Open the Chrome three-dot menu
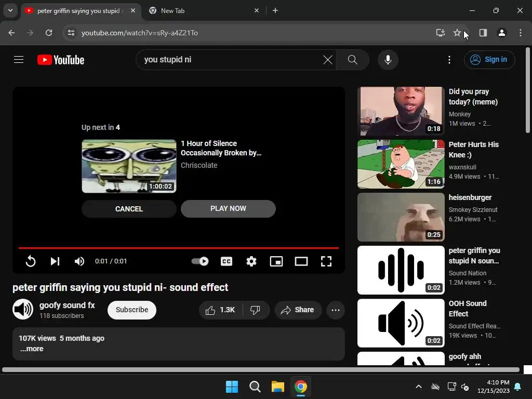The height and width of the screenshot is (399, 532). tap(521, 33)
